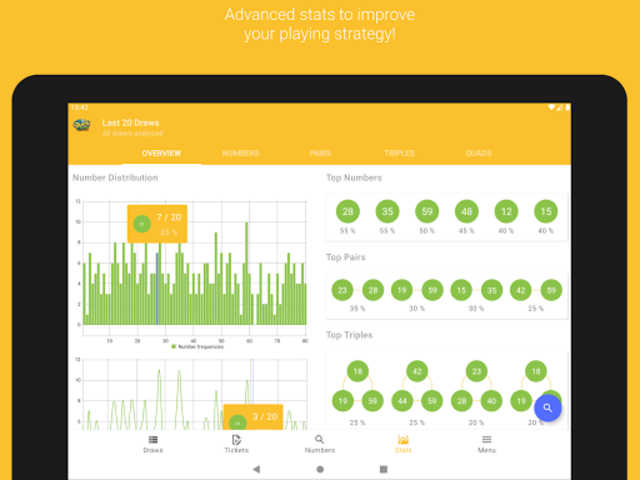Switch to the PAIRS tab
640x480 pixels.
[x=320, y=153]
